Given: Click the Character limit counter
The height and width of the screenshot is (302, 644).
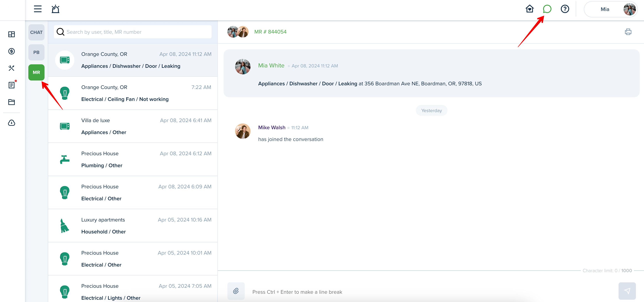Looking at the screenshot, I should (x=607, y=271).
